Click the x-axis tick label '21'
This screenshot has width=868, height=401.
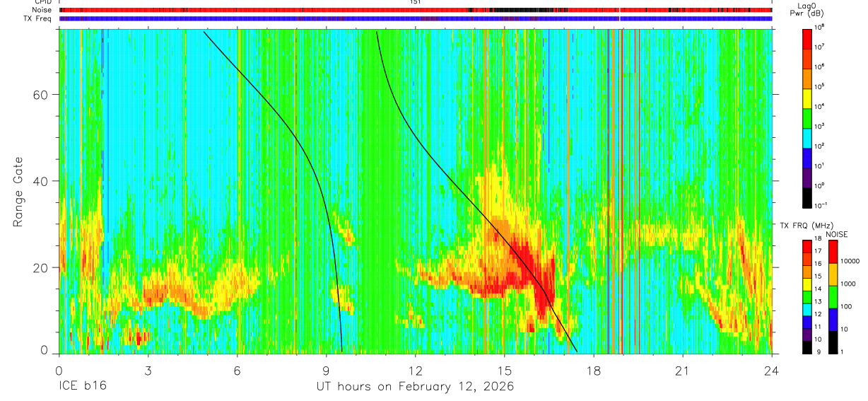[683, 371]
